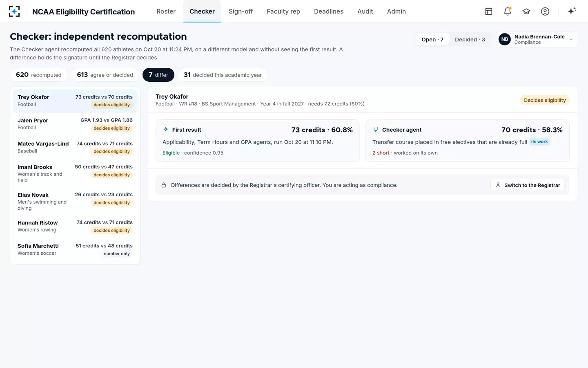Image resolution: width=588 pixels, height=368 pixels.
Task: Open the Sign-off tab
Action: (x=241, y=11)
